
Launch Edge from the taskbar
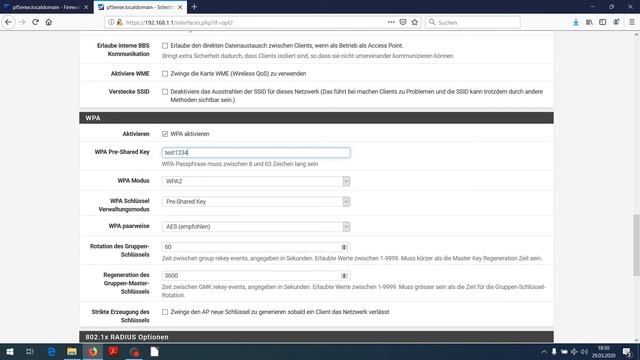tap(51, 351)
